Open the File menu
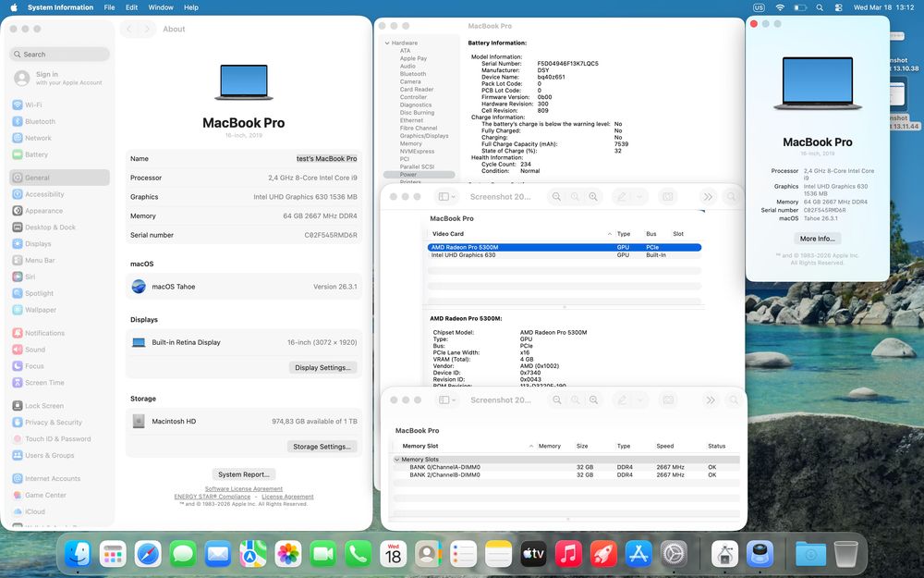Viewport: 924px width, 578px height. 110,7
